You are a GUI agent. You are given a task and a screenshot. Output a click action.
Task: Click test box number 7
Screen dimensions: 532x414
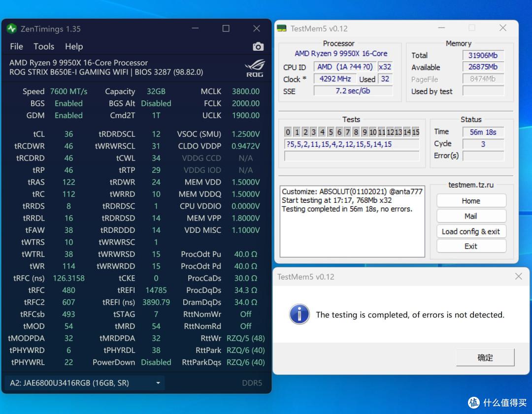pos(347,132)
